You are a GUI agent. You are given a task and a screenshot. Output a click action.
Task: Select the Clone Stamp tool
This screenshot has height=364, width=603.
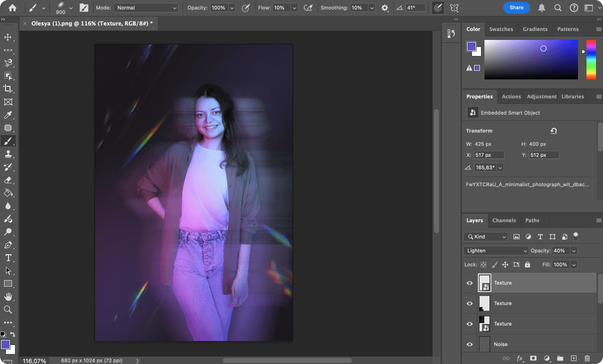8,154
